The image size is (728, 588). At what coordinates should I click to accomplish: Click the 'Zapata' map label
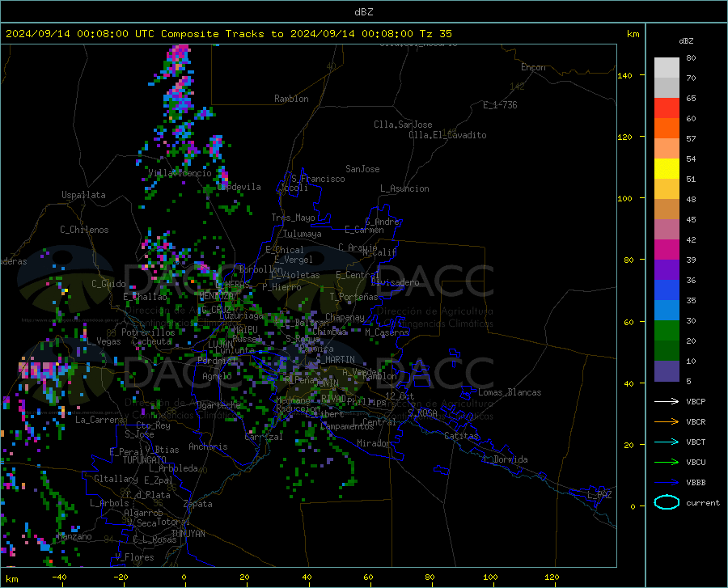(x=198, y=504)
